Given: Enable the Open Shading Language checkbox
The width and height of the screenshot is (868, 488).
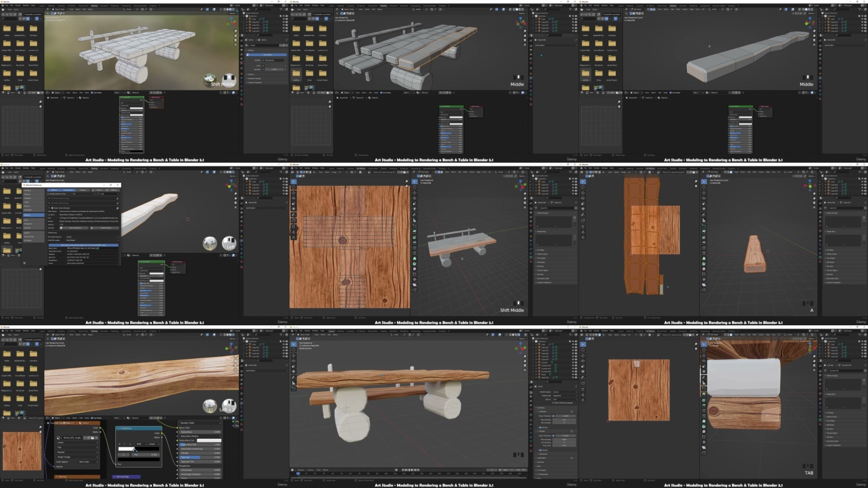Looking at the screenshot, I should coord(553,403).
